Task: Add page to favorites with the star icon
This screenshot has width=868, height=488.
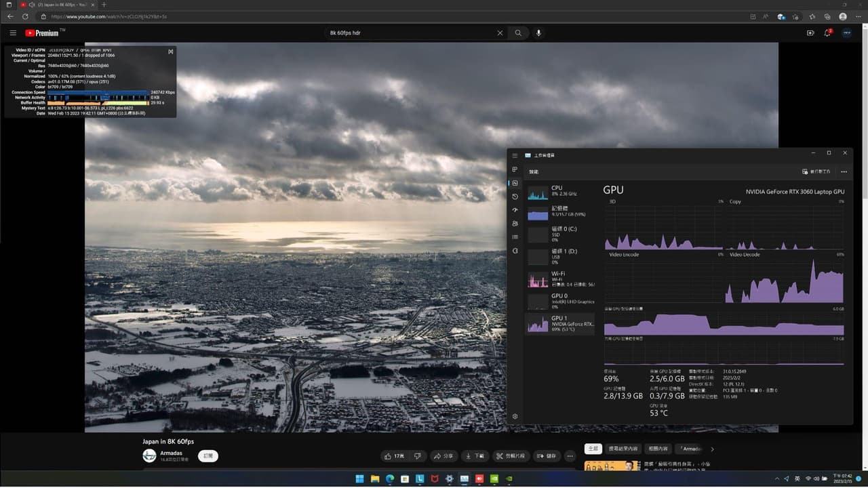Action: 796,16
